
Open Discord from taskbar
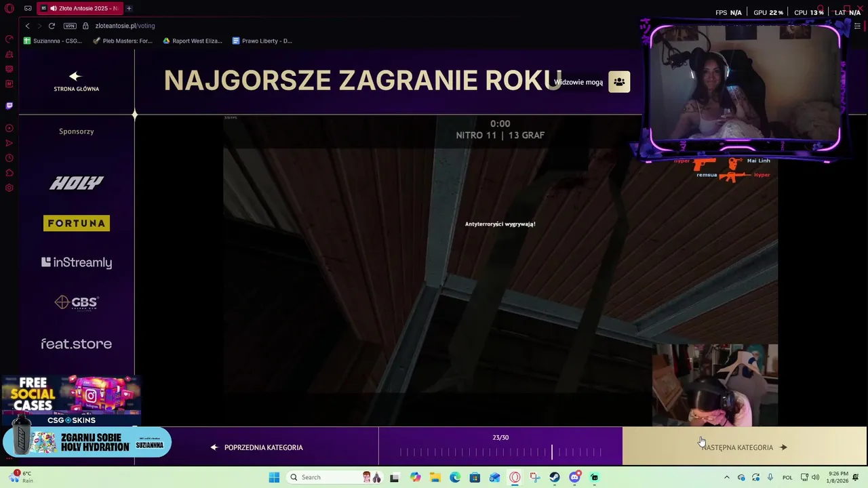(575, 477)
